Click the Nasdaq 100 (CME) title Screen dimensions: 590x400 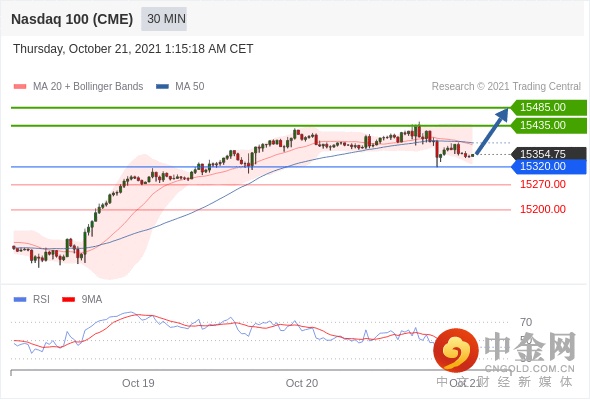72,19
